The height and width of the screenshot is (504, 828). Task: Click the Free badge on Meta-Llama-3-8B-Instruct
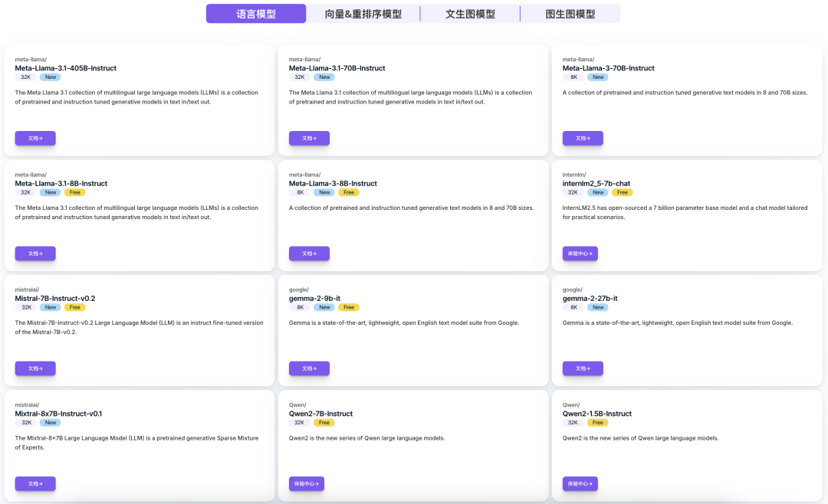point(349,192)
